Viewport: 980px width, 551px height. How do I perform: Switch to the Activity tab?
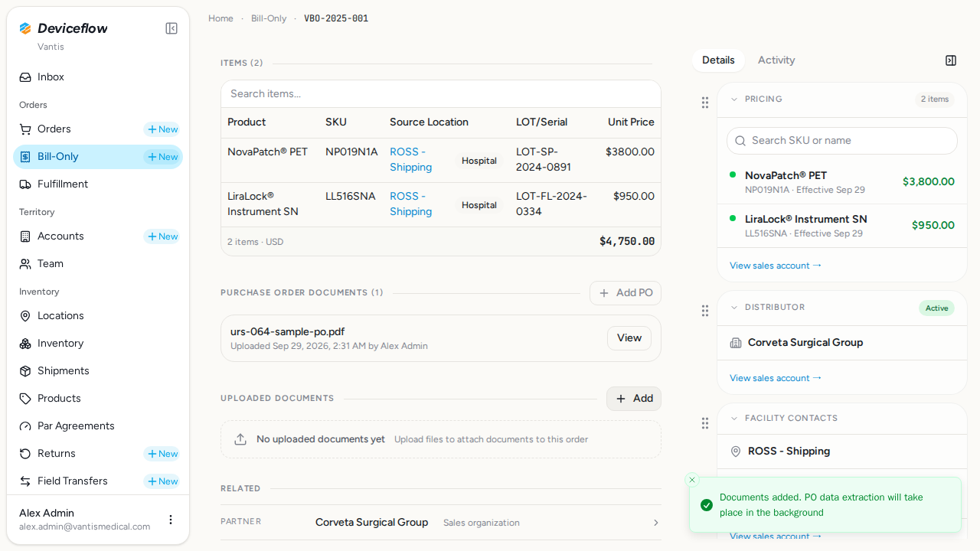(776, 60)
